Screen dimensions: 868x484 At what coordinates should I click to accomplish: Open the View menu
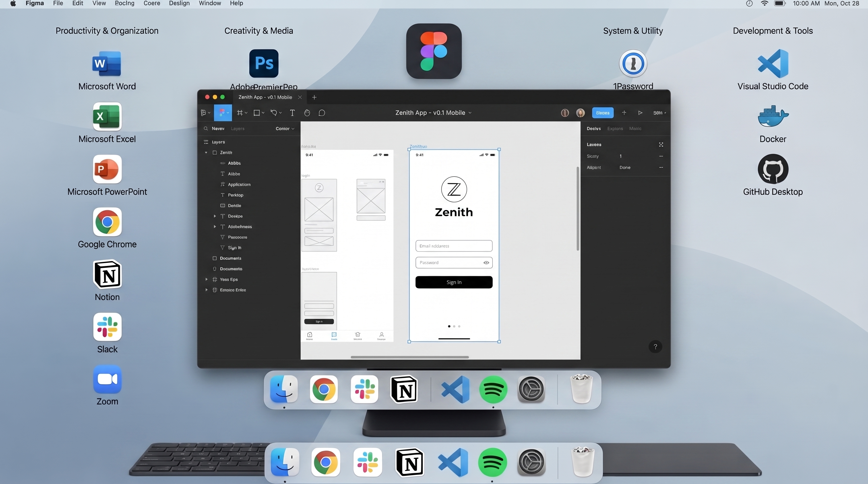point(99,3)
